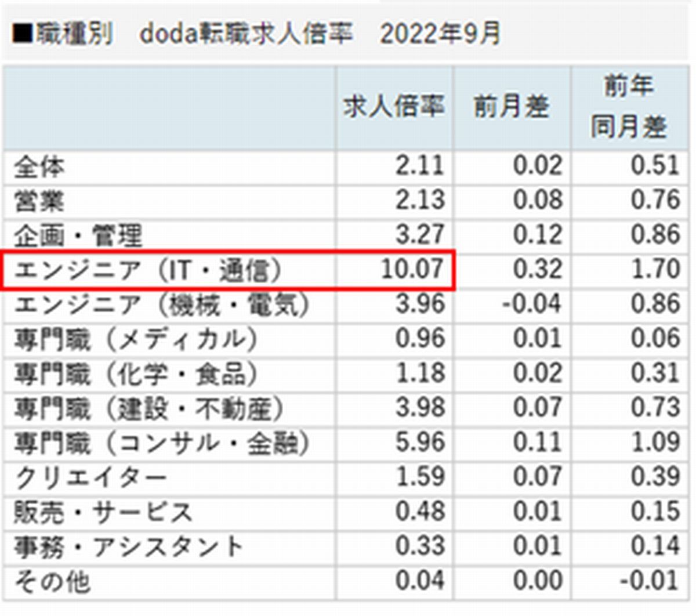Select the value '3.27' for 企画・管理
696x616 pixels.
click(x=420, y=234)
